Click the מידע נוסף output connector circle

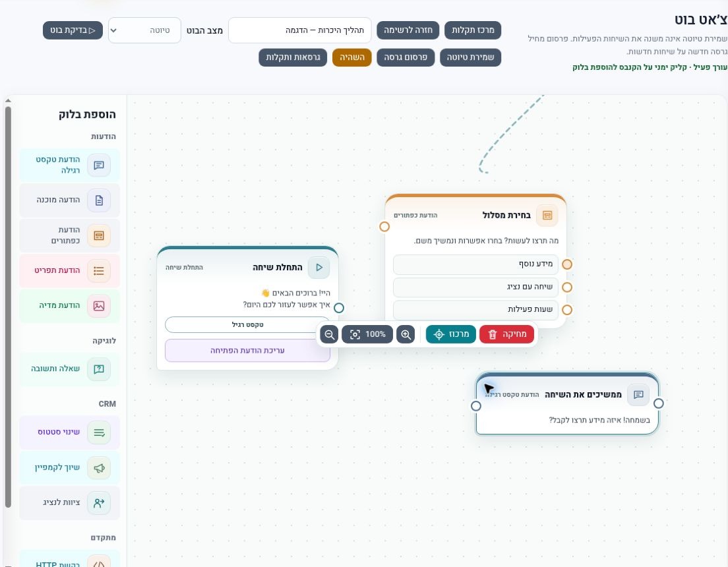567,264
